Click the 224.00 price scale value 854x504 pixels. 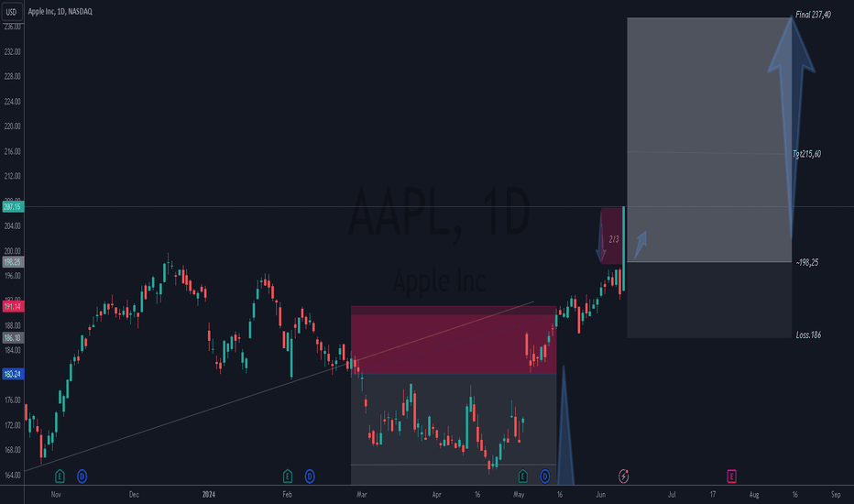click(x=12, y=102)
